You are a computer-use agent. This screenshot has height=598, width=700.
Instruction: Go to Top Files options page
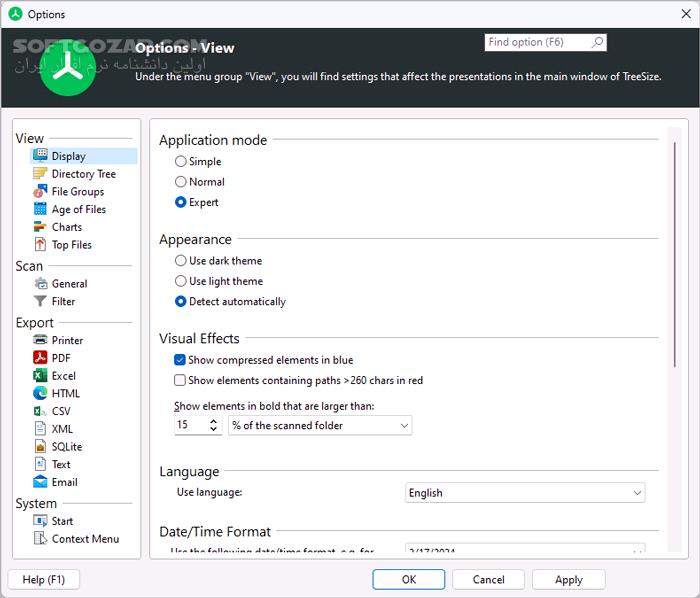pyautogui.click(x=71, y=245)
